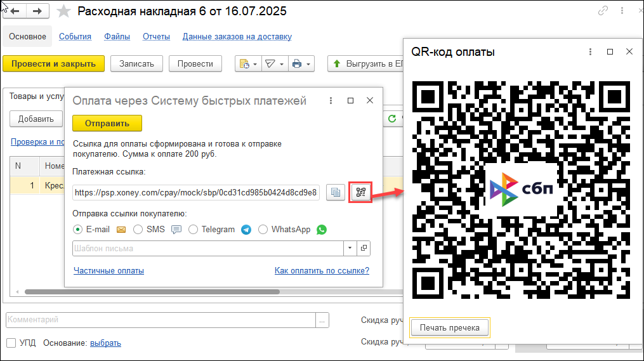
Task: Open the События tab
Action: coord(75,37)
